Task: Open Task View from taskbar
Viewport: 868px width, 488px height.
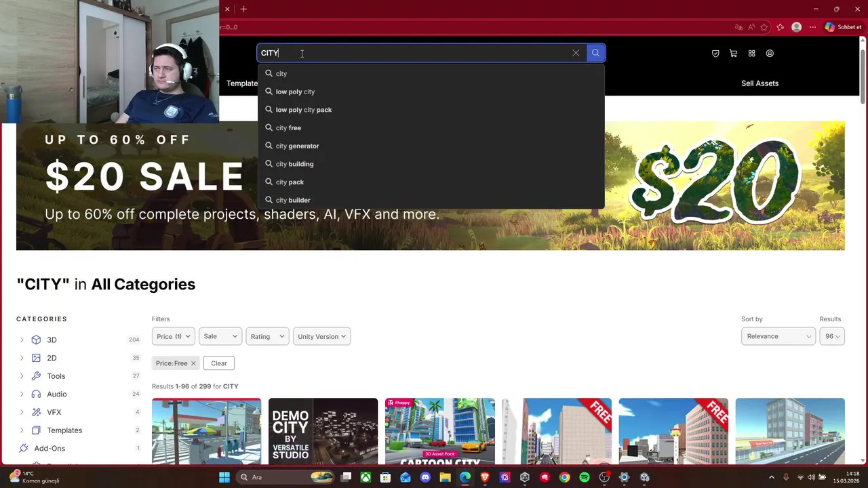Action: point(346,477)
